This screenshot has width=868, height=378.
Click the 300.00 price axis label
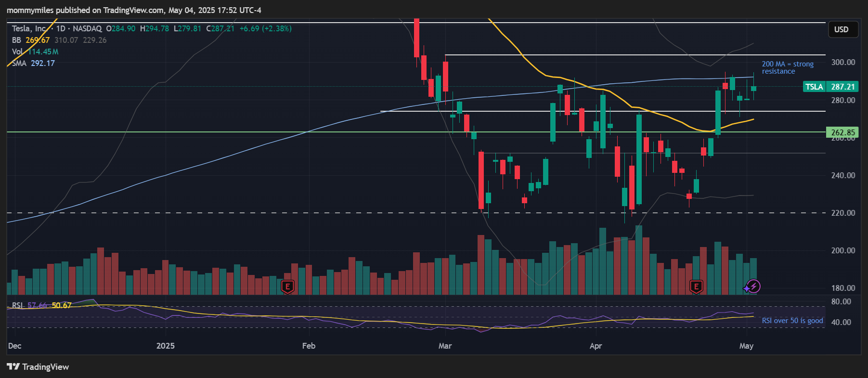coord(843,62)
